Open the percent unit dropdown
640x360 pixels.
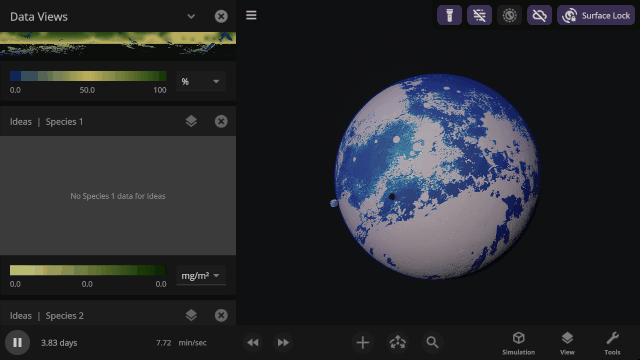coord(201,82)
